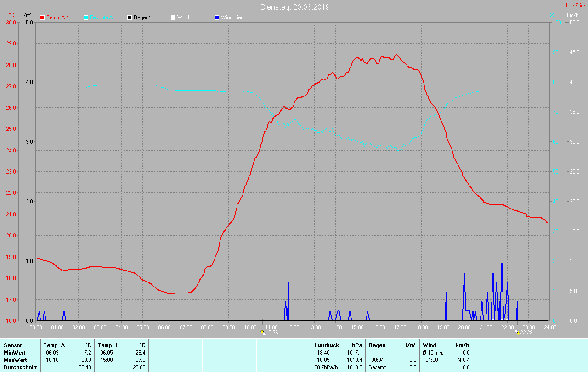Click the white Wind legend square
This screenshot has width=588, height=372.
click(x=173, y=17)
